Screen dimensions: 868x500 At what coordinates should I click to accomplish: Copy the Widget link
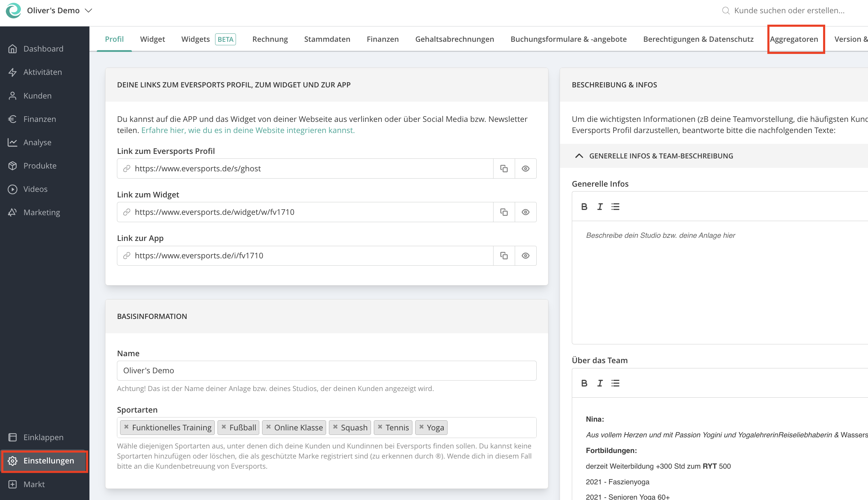click(x=504, y=212)
